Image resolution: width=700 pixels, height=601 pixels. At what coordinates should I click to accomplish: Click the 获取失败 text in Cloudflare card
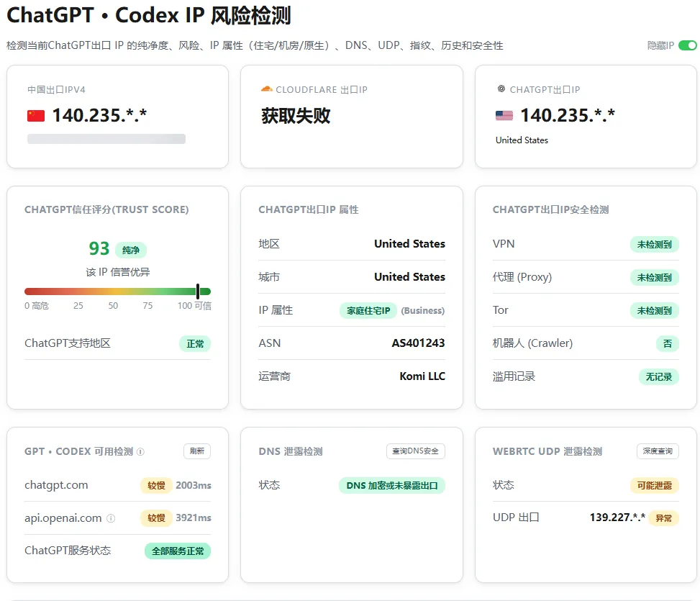click(x=296, y=116)
